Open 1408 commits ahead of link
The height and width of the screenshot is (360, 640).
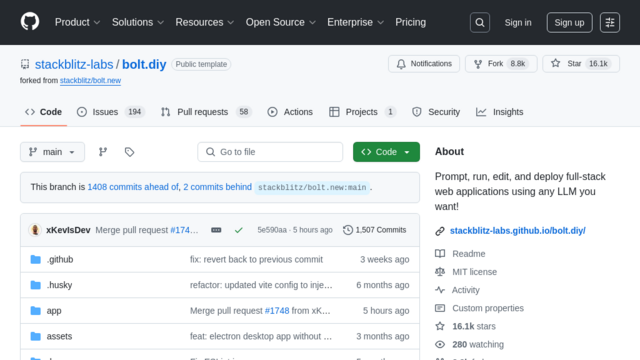(133, 187)
